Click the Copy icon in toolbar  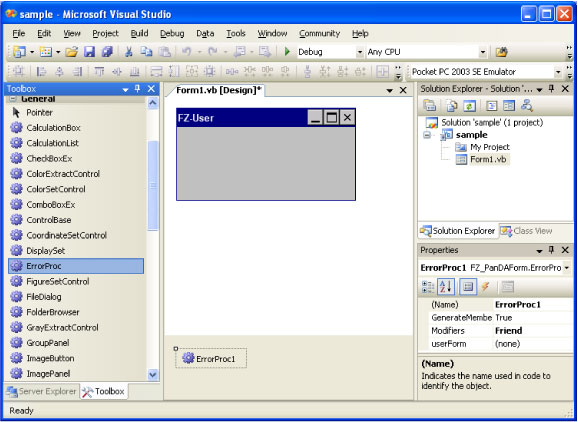146,52
